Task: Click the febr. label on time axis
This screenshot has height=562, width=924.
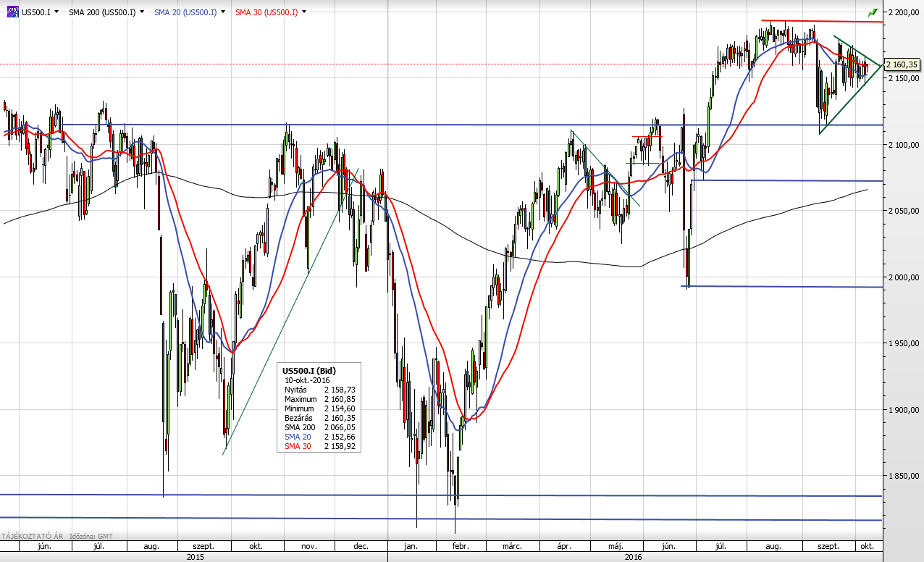Action: (x=461, y=546)
